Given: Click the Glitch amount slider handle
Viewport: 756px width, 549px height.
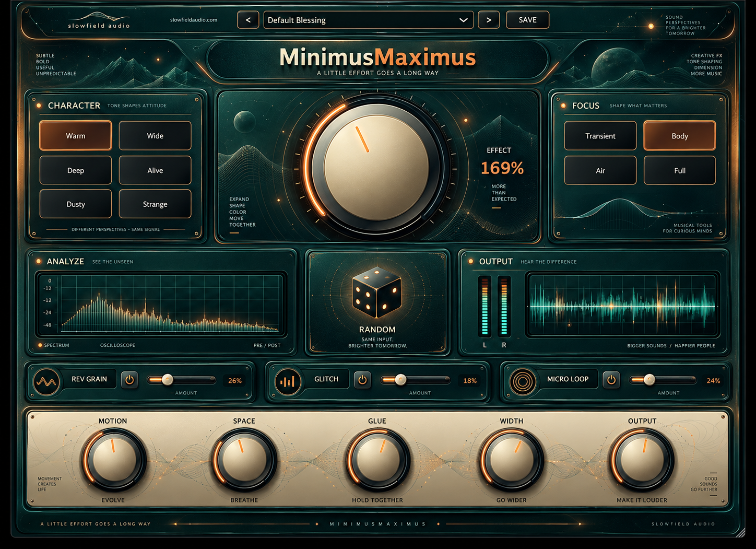Looking at the screenshot, I should pos(400,380).
